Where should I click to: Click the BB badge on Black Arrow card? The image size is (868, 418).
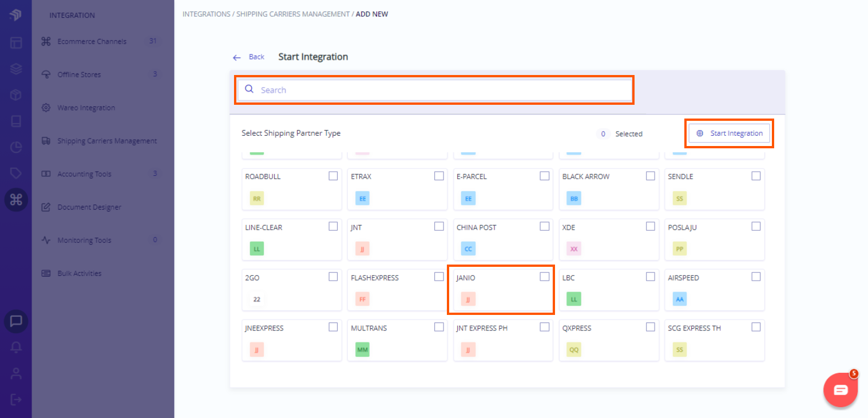574,198
